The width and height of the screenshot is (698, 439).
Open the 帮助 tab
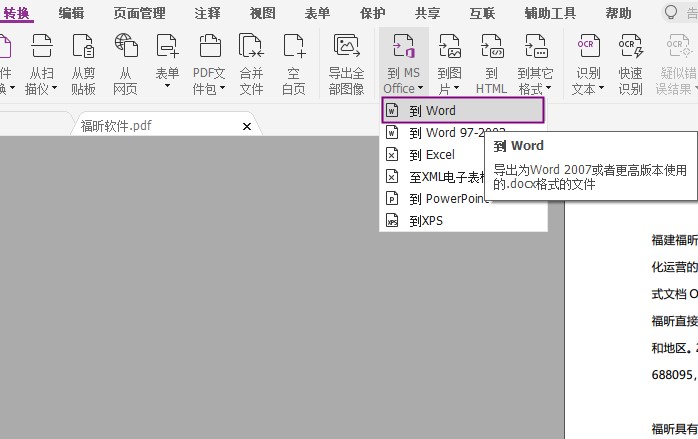(x=618, y=13)
